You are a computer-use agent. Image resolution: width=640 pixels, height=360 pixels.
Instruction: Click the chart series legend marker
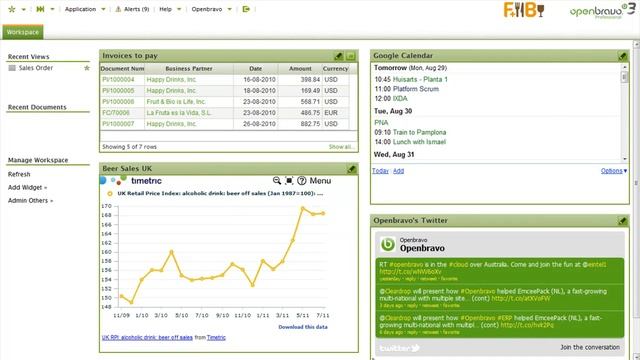(x=110, y=193)
